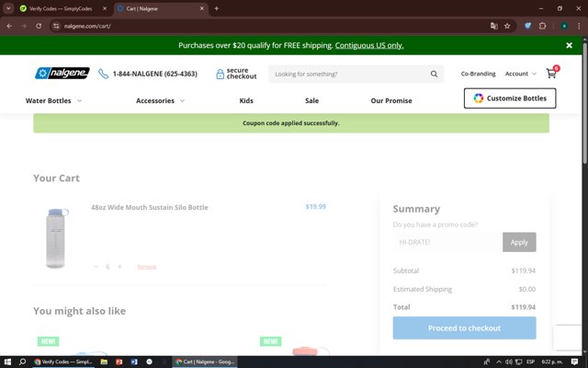
Task: Open the Kids menu item
Action: tap(246, 100)
